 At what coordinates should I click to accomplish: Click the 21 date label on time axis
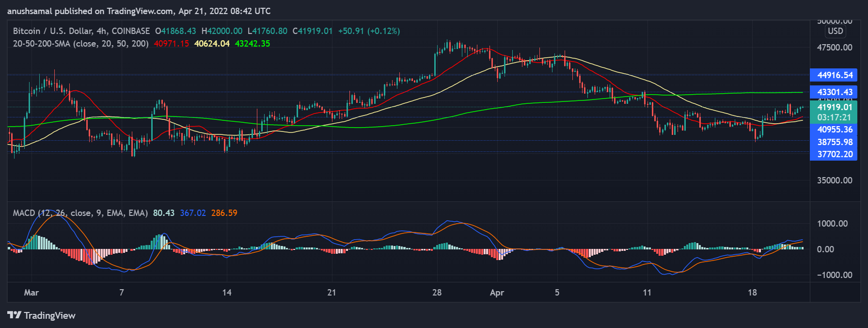point(331,293)
